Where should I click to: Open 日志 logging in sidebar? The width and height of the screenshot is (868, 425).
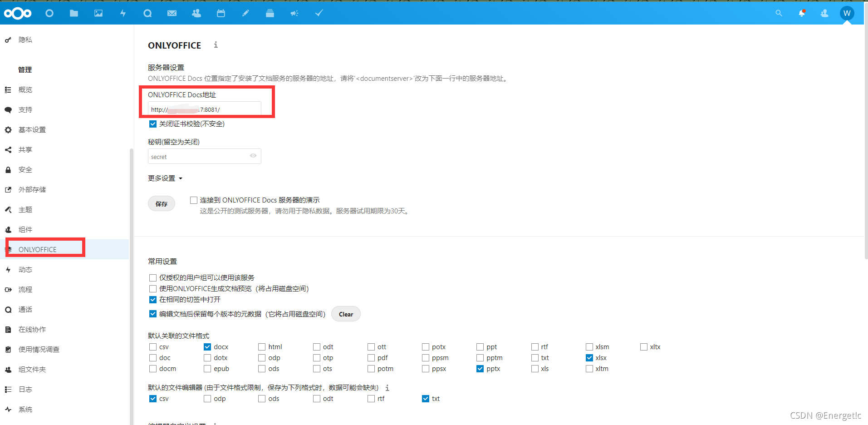pyautogui.click(x=25, y=390)
